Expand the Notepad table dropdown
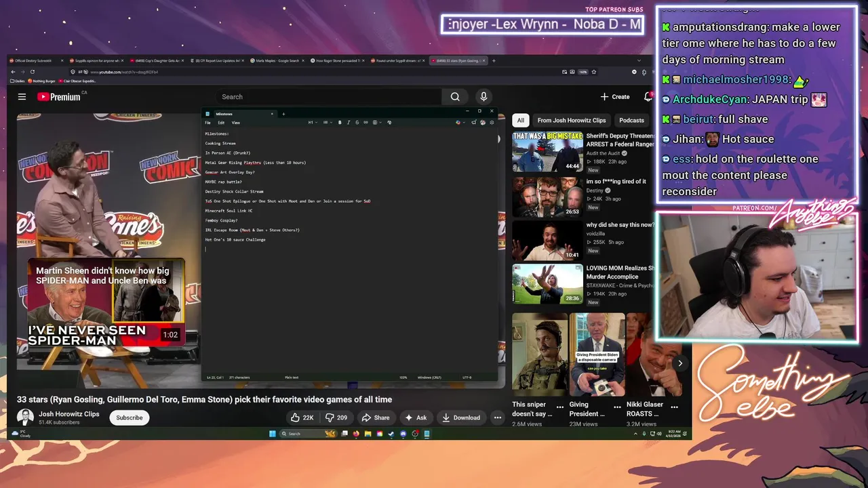 377,123
